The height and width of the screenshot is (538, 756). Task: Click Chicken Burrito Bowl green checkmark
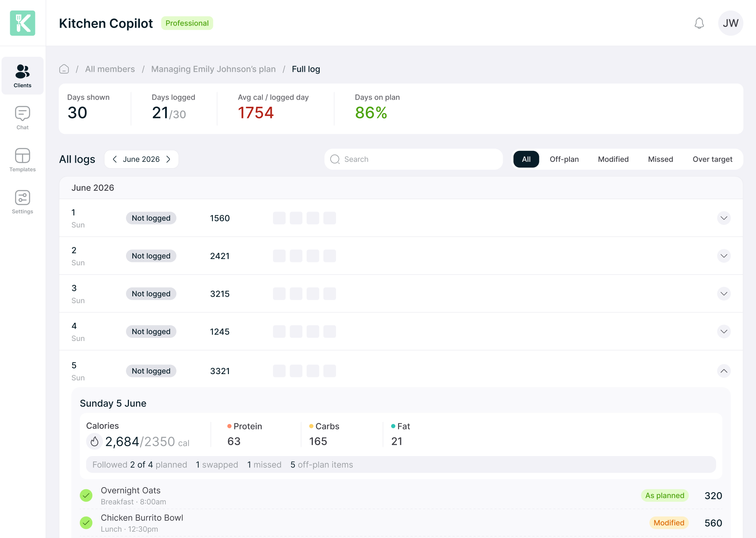tap(86, 523)
